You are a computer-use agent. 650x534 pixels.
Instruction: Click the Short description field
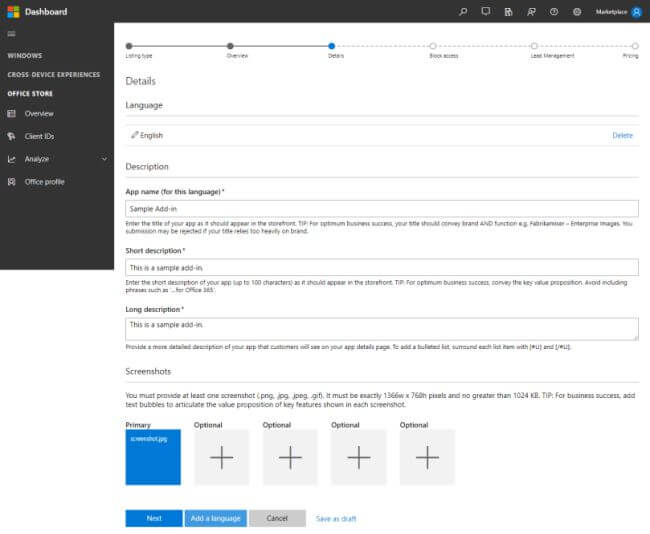(382, 267)
